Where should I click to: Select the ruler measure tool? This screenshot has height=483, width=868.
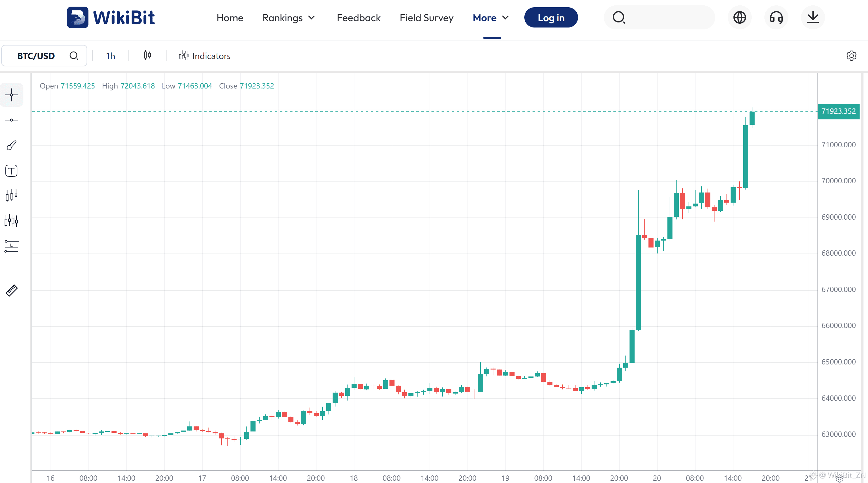click(11, 290)
